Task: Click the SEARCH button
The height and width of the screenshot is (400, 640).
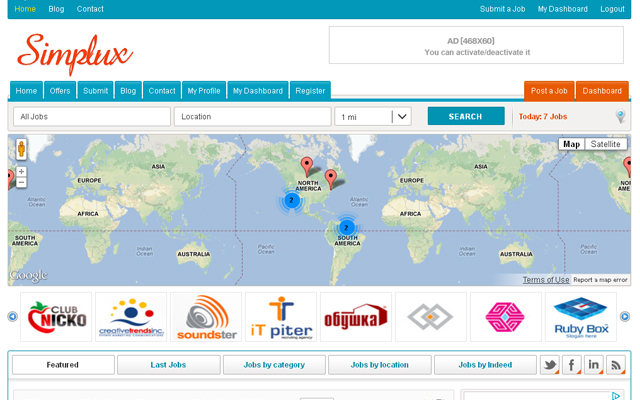Action: pyautogui.click(x=466, y=116)
